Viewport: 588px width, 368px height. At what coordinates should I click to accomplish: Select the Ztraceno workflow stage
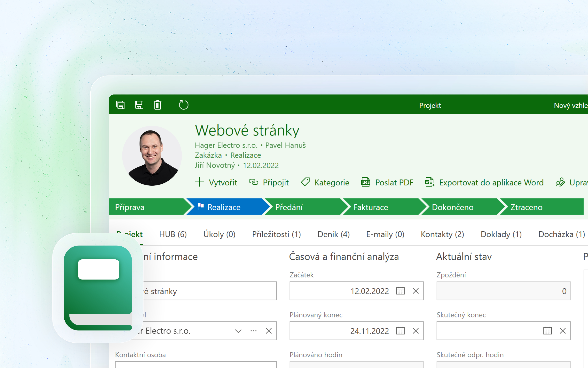[541, 207]
